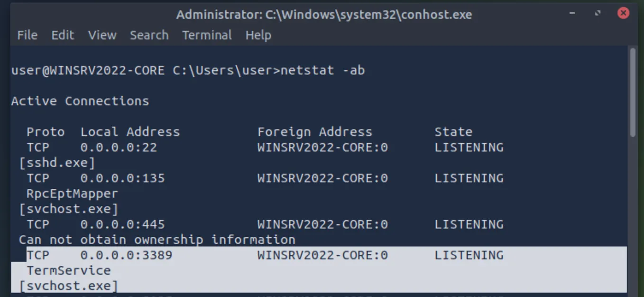Screen dimensions: 644x297
Task: Click the Foreign Address column header
Action: click(314, 131)
